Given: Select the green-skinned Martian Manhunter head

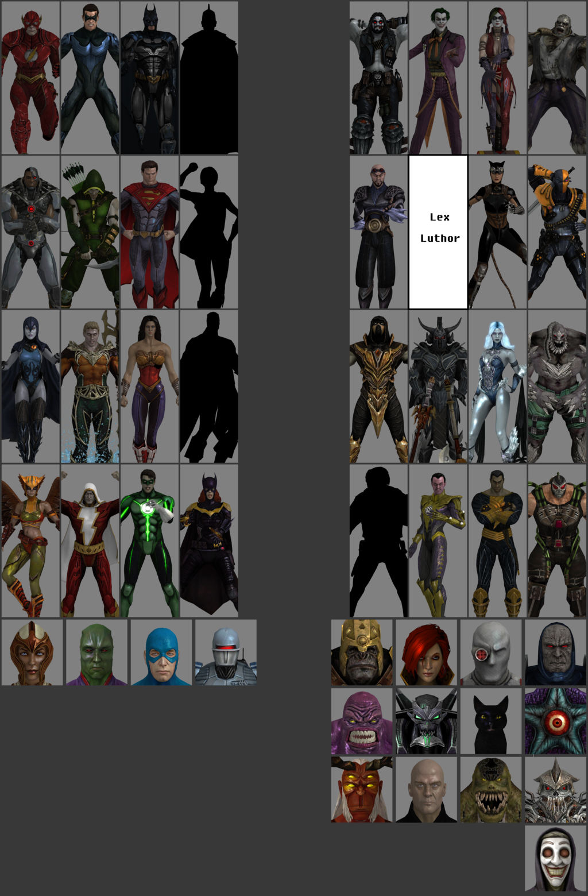Looking at the screenshot, I should [96, 652].
